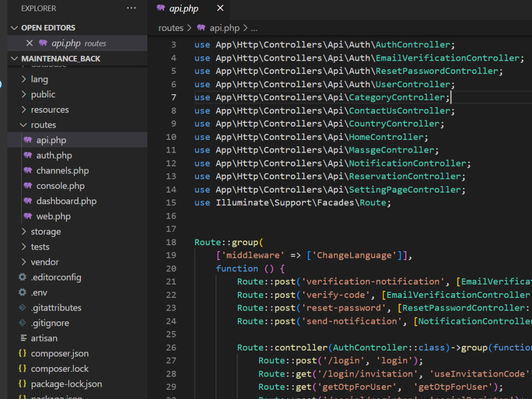Click CategoryController on line 7
Image resolution: width=532 pixels, height=399 pixels.
397,97
